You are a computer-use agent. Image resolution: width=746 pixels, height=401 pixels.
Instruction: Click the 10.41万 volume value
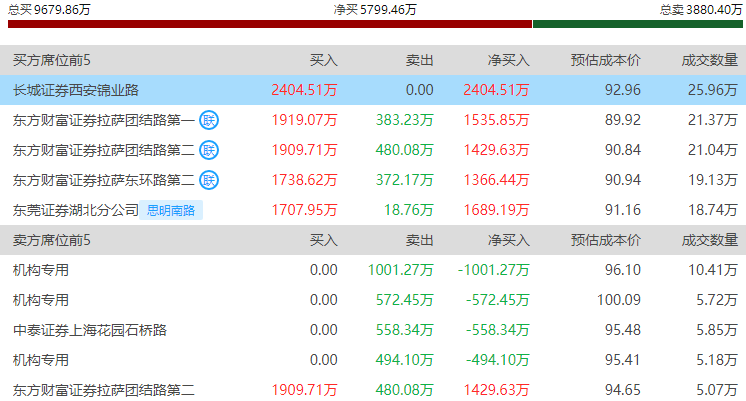[x=713, y=270]
